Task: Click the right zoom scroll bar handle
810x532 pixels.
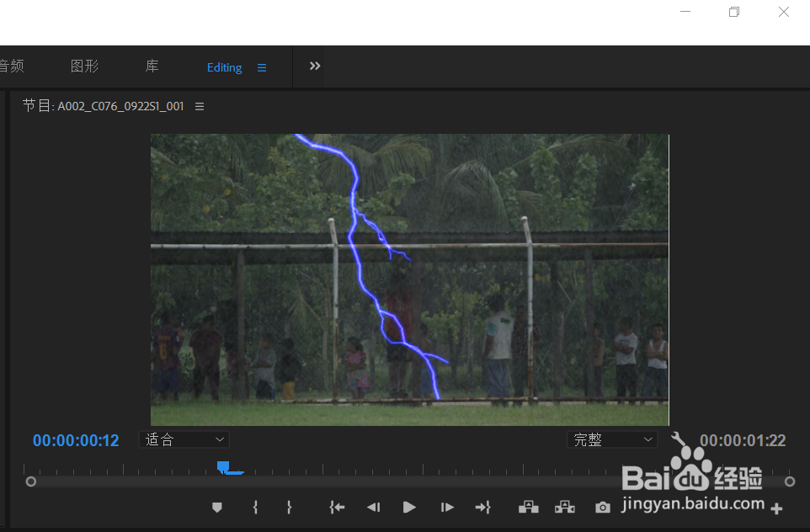Action: [x=789, y=481]
